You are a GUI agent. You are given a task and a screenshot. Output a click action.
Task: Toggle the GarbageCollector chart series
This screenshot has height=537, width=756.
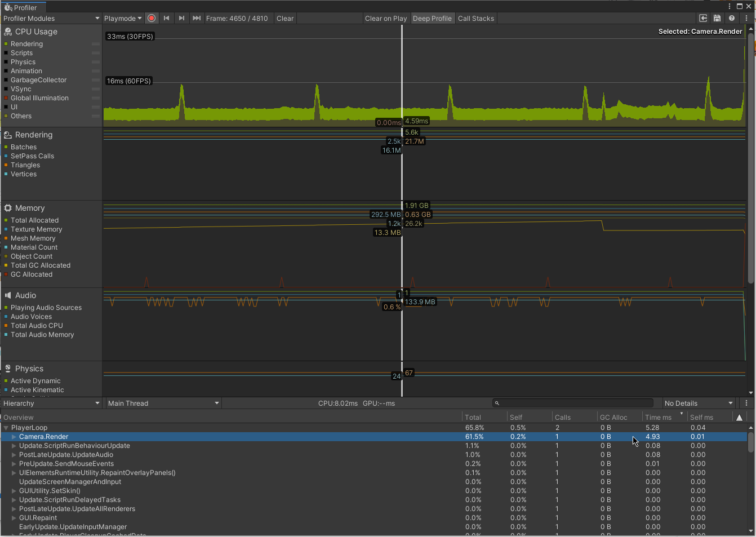coord(6,80)
